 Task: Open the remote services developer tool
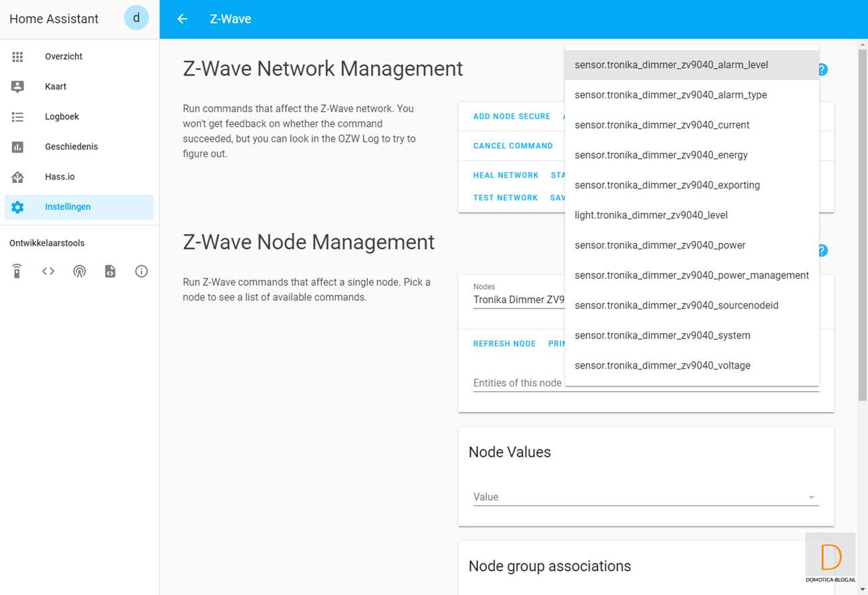click(17, 271)
